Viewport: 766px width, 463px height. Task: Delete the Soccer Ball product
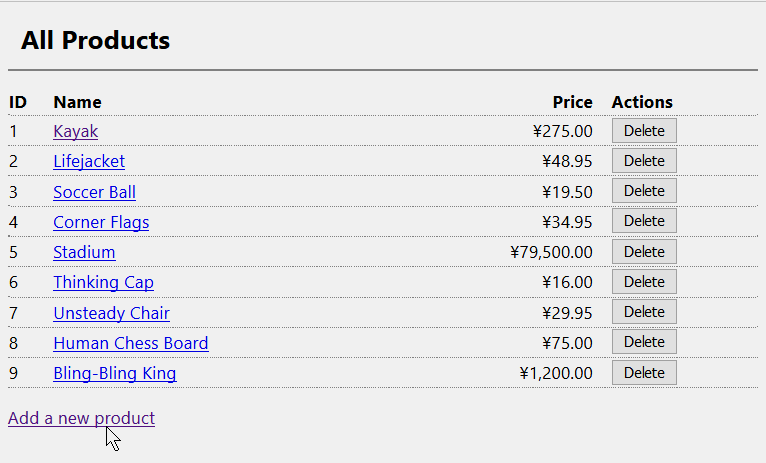pyautogui.click(x=644, y=191)
